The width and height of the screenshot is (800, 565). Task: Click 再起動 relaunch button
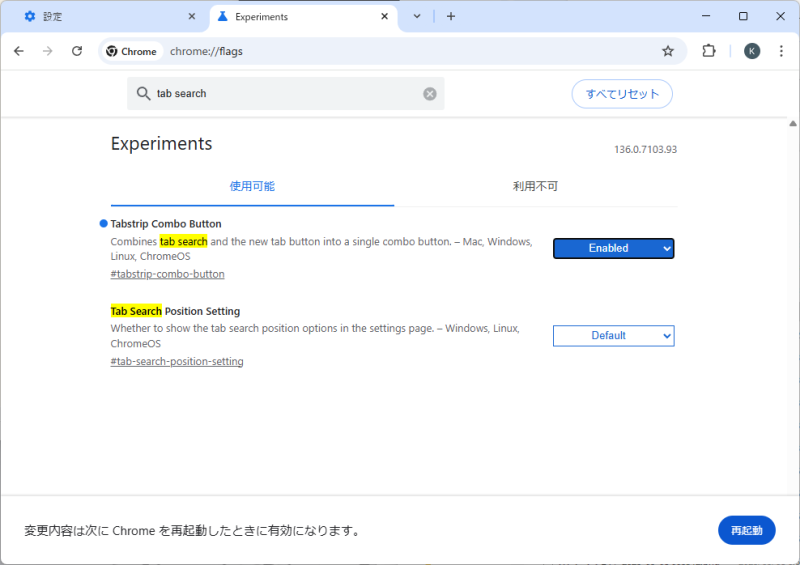click(x=746, y=530)
